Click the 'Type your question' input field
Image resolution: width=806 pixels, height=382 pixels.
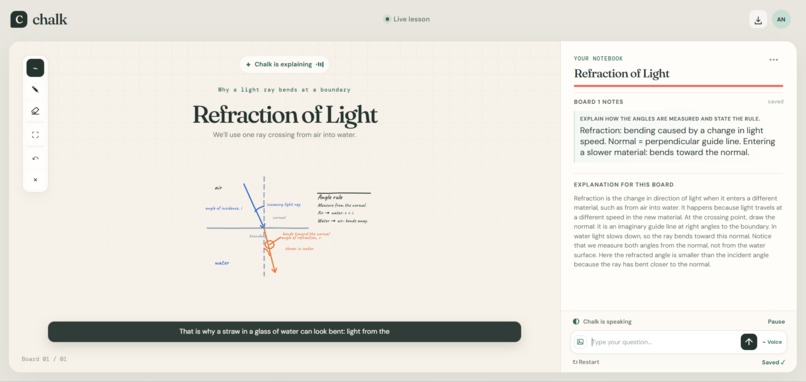coord(664,342)
